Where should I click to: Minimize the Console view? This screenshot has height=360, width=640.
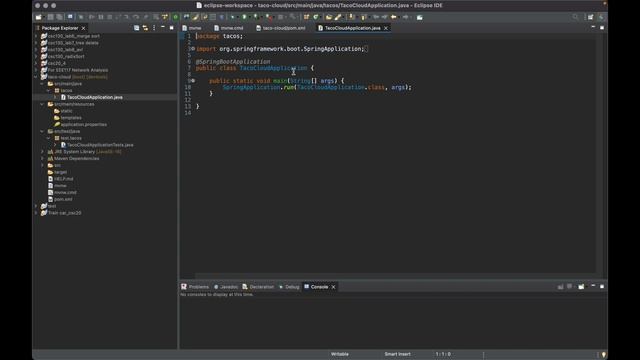tap(593, 286)
